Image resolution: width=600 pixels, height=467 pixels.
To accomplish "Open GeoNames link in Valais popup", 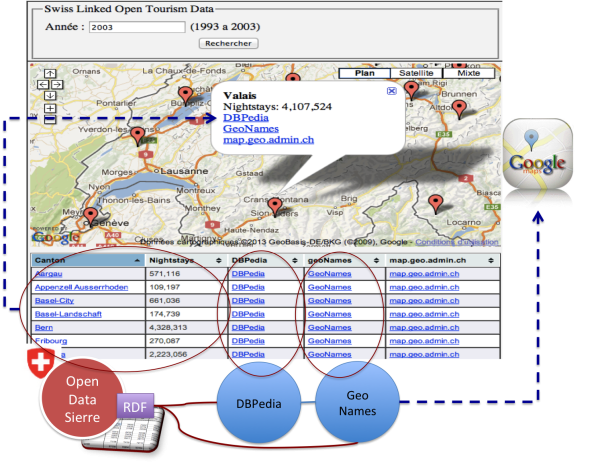I will (x=251, y=129).
